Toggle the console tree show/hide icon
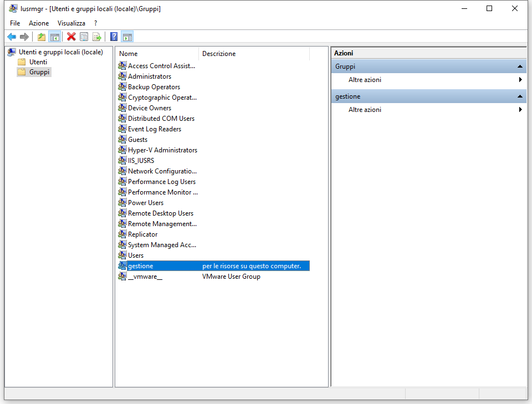532x404 pixels. pos(55,37)
